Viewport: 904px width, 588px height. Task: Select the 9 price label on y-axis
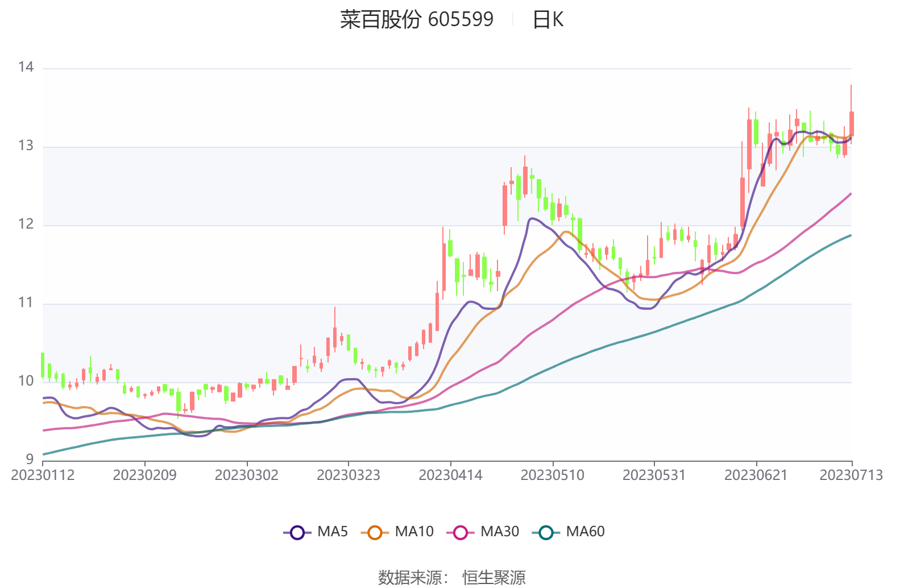(x=30, y=459)
